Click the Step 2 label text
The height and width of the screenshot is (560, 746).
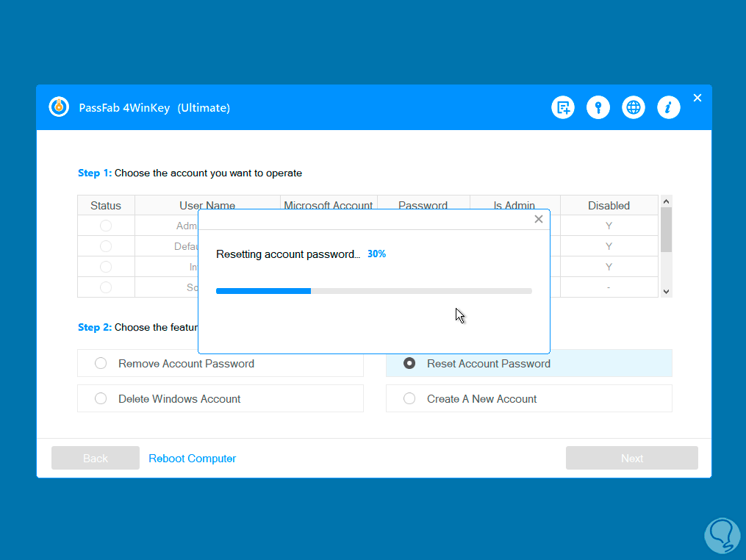point(95,327)
